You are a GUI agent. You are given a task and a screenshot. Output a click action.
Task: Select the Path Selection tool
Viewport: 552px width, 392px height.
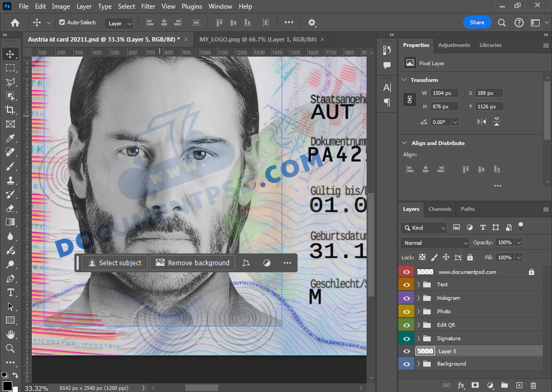[10, 306]
